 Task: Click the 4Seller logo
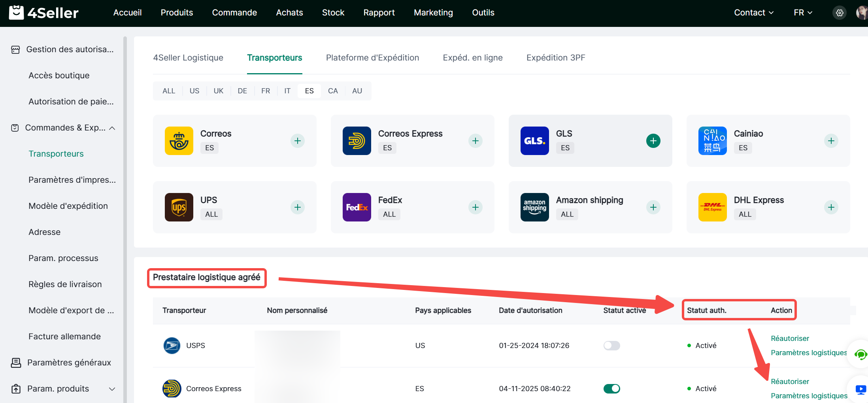point(44,13)
